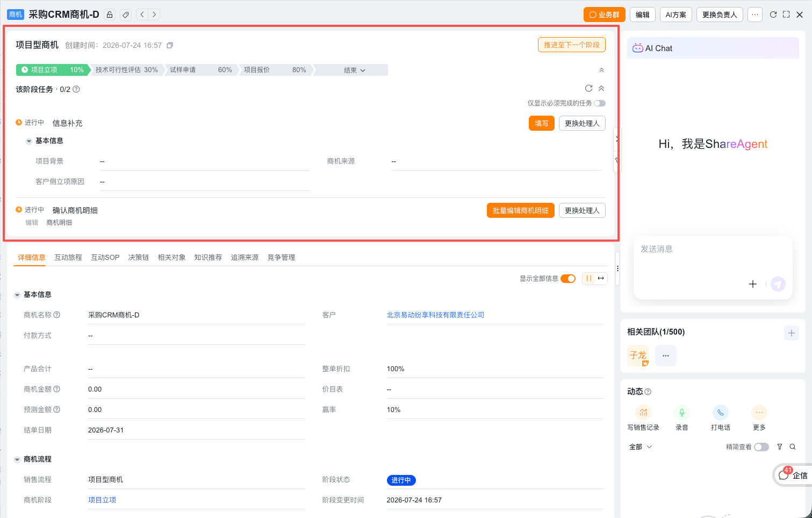Screen dimensions: 812x518
Task: Click the tag icon next to the title
Action: coord(126,15)
